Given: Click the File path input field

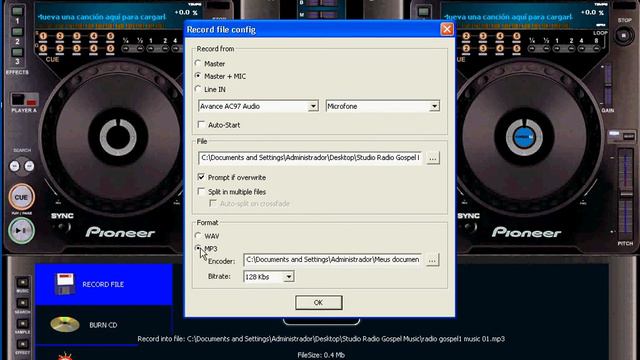Looking at the screenshot, I should [x=310, y=158].
